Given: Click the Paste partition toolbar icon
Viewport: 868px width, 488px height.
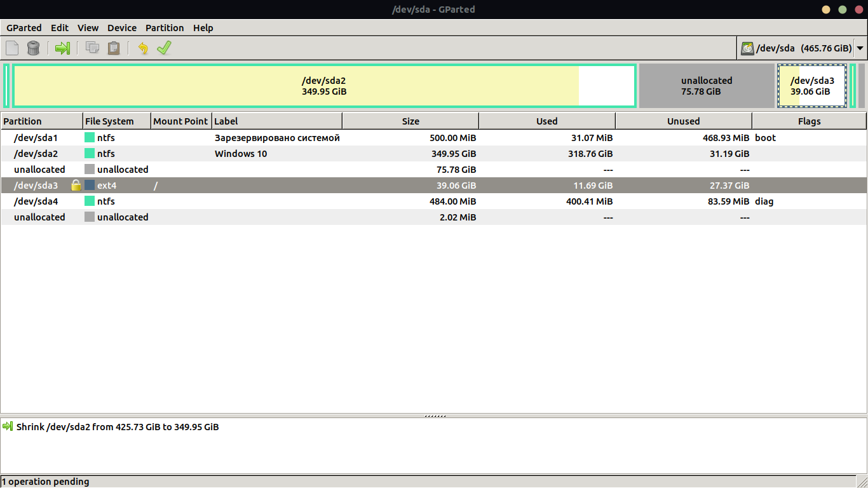Looking at the screenshot, I should pyautogui.click(x=114, y=48).
